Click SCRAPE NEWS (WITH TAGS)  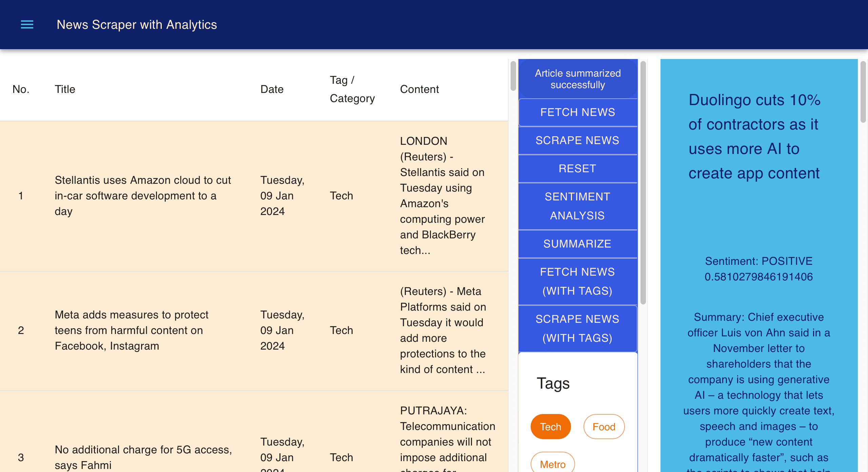tap(577, 329)
